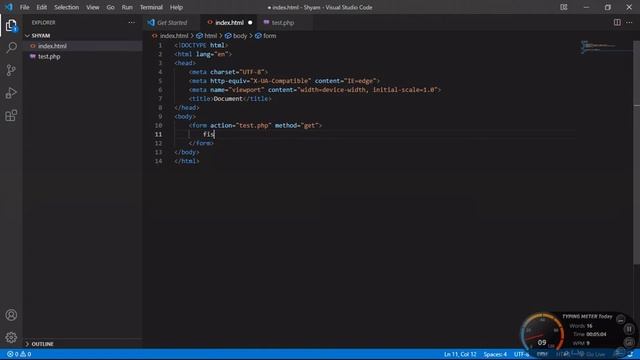Minimize the Typing Meter widget
Screen dimensions: 640x360
tap(620, 319)
